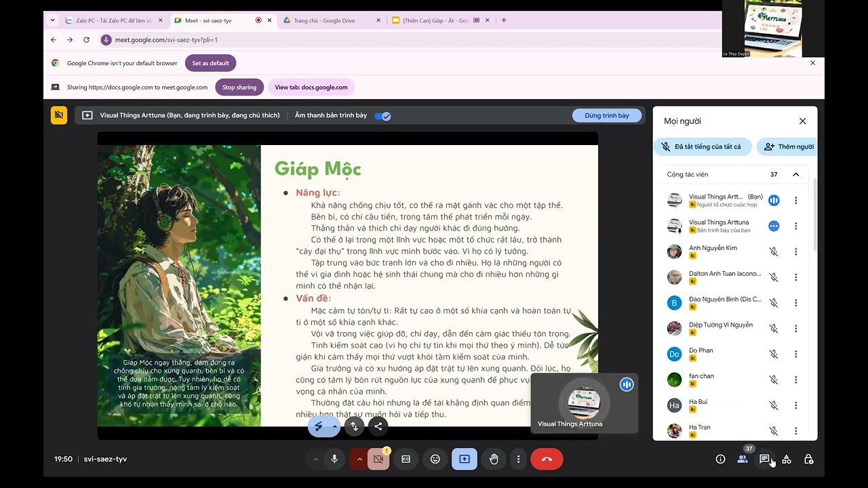Click the Visual Things Arttuna self-view tile
Image resolution: width=868 pixels, height=488 pixels.
click(585, 403)
